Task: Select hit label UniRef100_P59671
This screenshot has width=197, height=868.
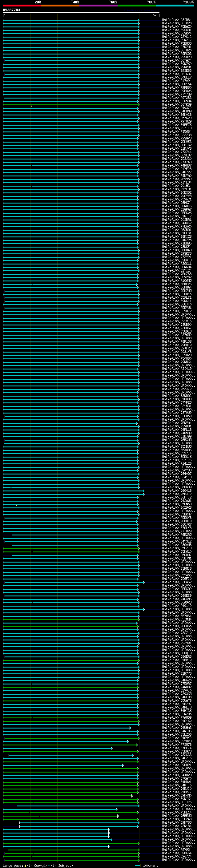Action: 177,200
